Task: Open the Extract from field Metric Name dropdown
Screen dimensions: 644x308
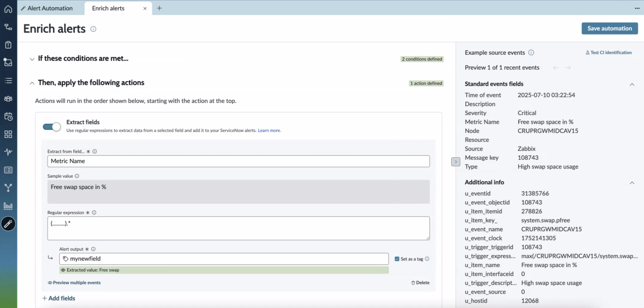Action: pyautogui.click(x=238, y=161)
